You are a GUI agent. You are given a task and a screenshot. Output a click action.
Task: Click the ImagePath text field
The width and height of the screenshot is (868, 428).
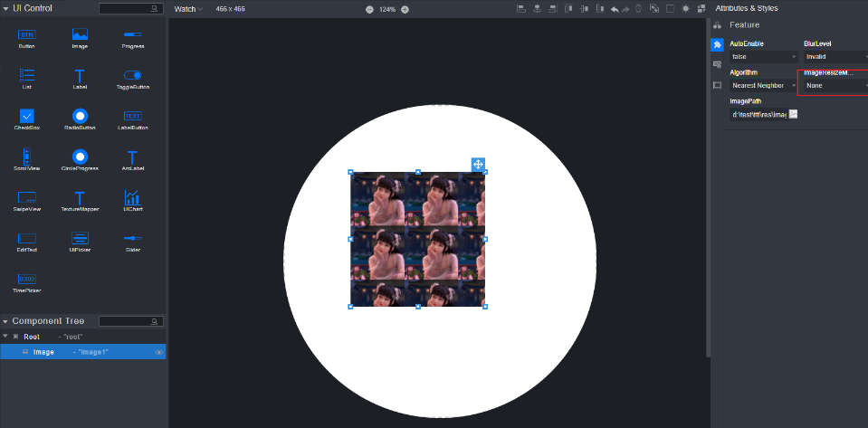pos(758,114)
